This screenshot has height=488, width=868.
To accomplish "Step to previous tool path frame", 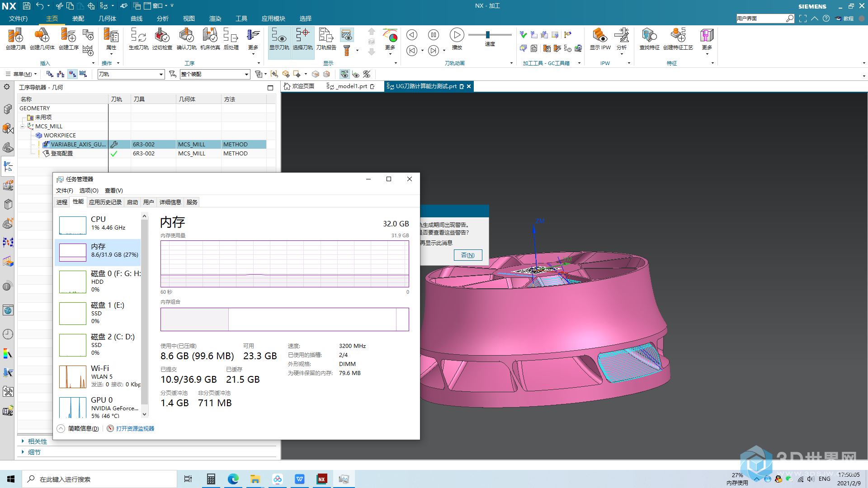I will coord(411,51).
